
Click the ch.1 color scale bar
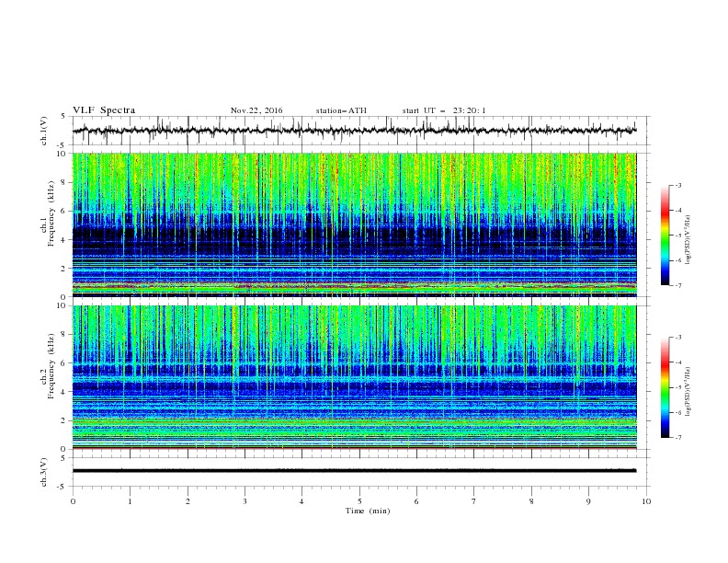pos(665,236)
